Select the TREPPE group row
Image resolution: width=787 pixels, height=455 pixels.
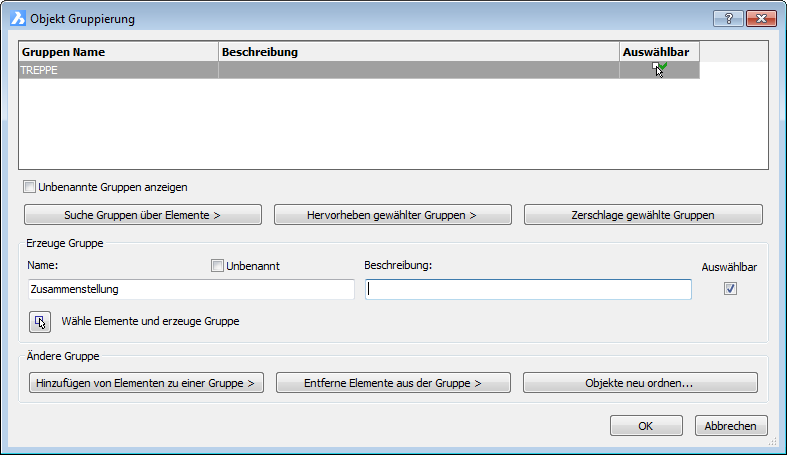coord(118,71)
